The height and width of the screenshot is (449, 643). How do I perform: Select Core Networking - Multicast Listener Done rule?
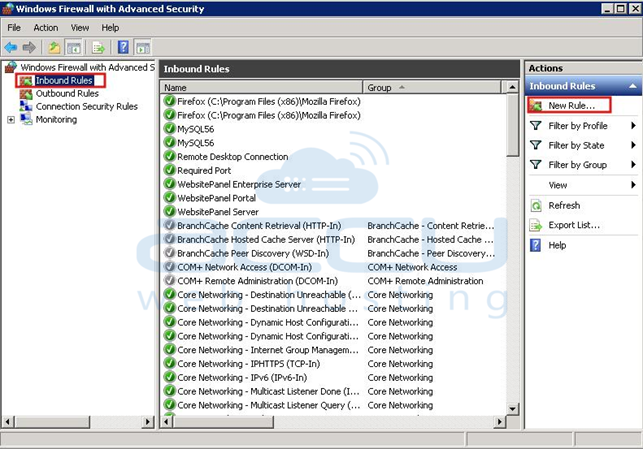269,392
